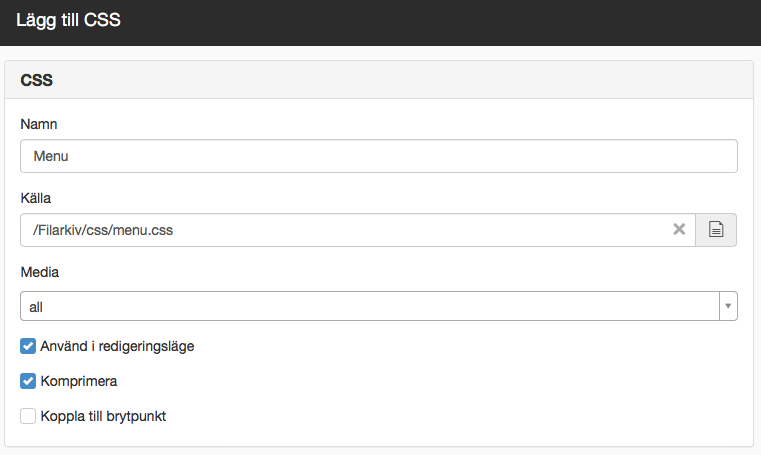Click the Namn field label
Viewport: 761px width, 455px height.
(x=39, y=124)
